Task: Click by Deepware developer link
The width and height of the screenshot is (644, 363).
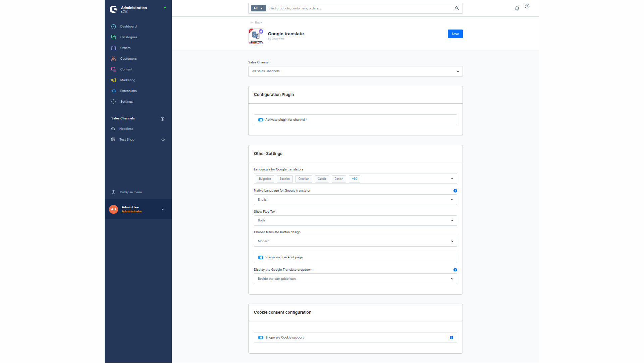Action: pyautogui.click(x=276, y=39)
